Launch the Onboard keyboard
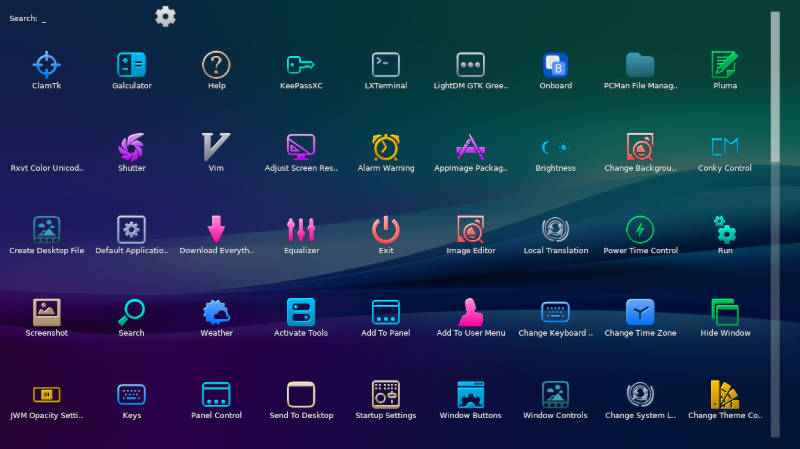The image size is (800, 449). 555,65
